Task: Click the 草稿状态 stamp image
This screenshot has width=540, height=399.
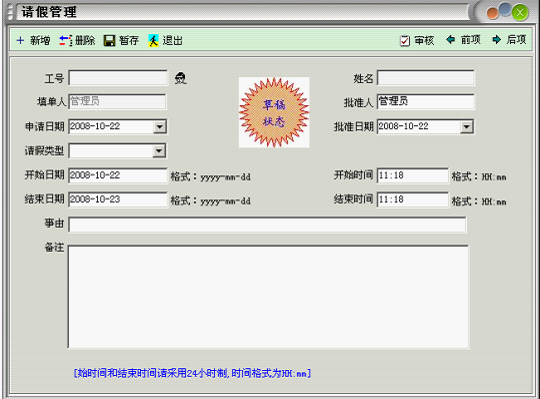Action: click(274, 112)
